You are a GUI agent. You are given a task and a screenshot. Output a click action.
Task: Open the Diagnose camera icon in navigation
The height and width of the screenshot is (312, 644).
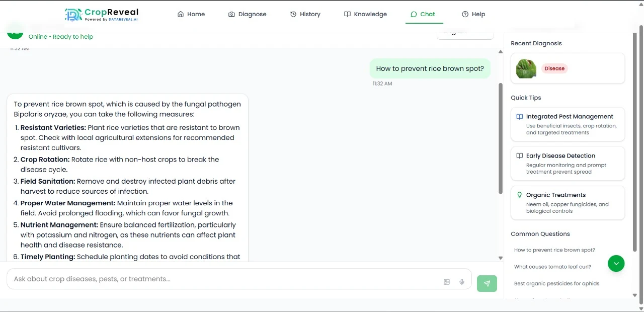(x=231, y=14)
